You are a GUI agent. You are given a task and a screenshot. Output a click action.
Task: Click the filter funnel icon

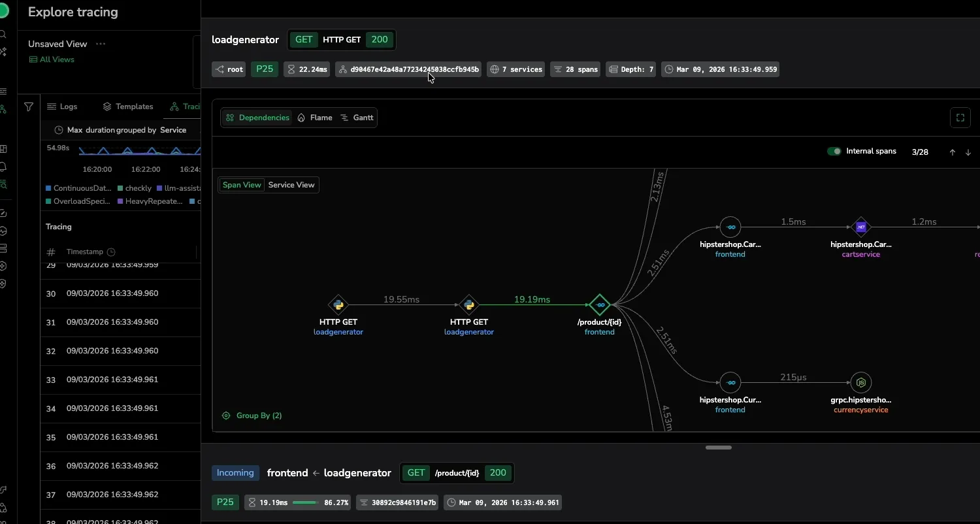[29, 106]
